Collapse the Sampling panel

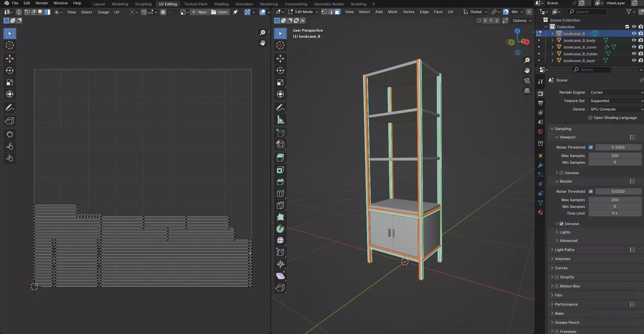pyautogui.click(x=563, y=129)
